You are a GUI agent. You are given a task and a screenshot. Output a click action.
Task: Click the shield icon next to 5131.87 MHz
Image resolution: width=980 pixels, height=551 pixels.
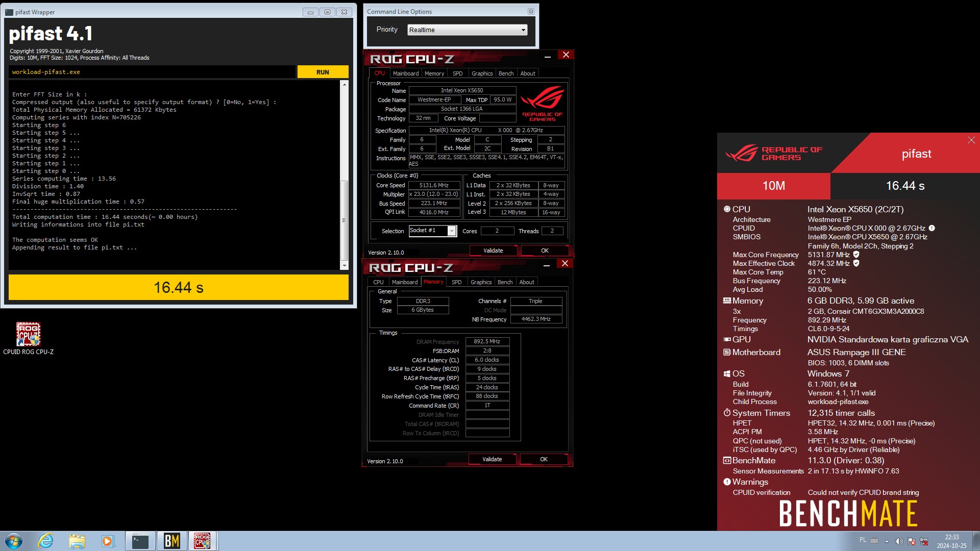[856, 255]
